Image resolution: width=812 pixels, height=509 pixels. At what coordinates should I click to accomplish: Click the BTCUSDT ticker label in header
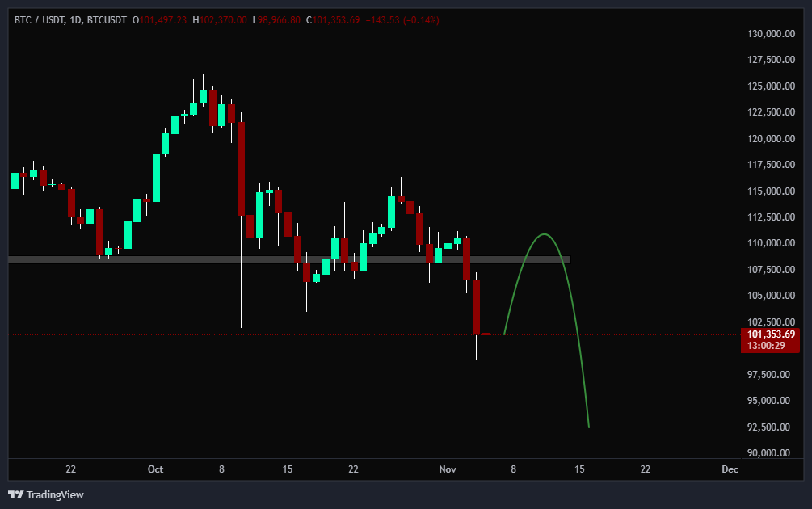[x=107, y=19]
